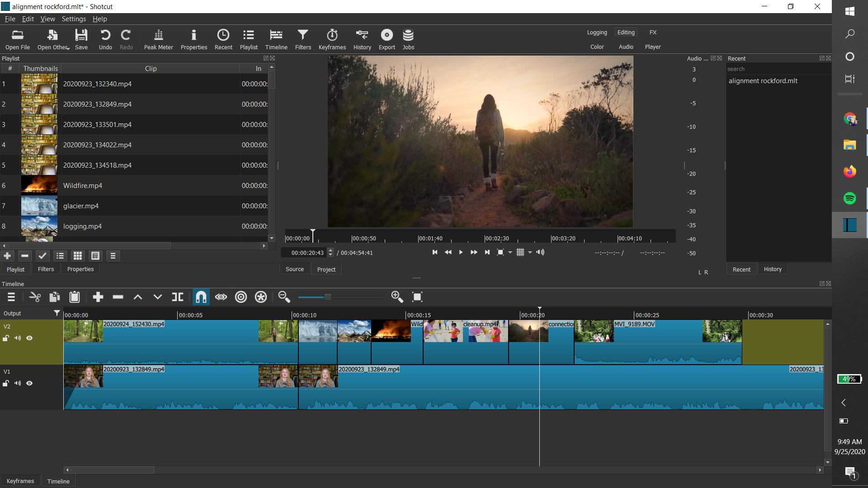868x488 pixels.
Task: Add selected file to playlist with plus
Action: 7,256
